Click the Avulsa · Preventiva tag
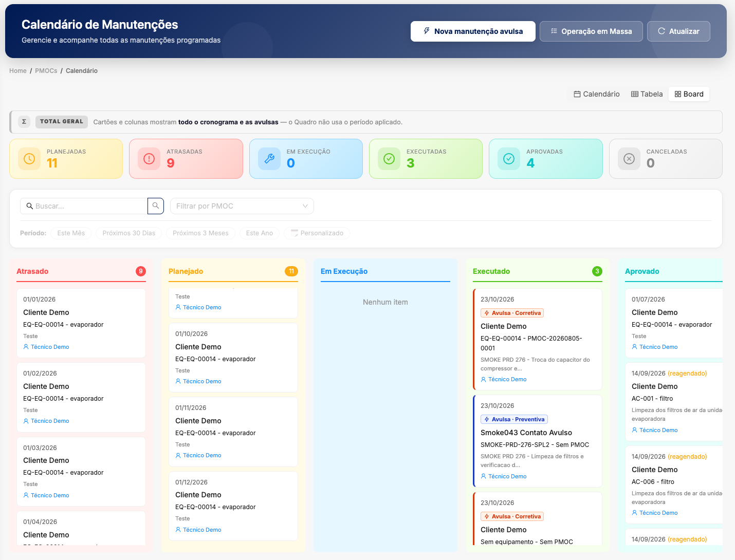The height and width of the screenshot is (560, 735). (x=514, y=419)
